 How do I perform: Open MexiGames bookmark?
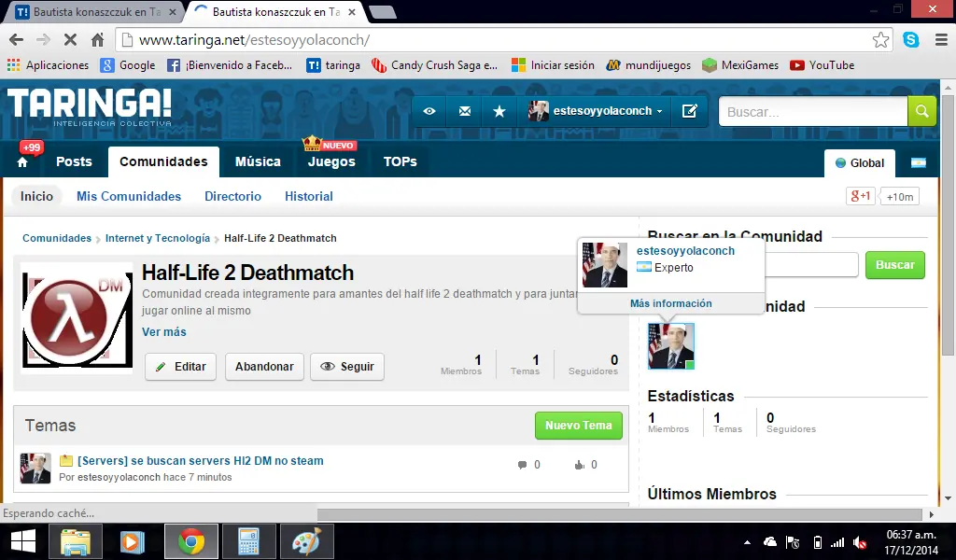tap(740, 65)
